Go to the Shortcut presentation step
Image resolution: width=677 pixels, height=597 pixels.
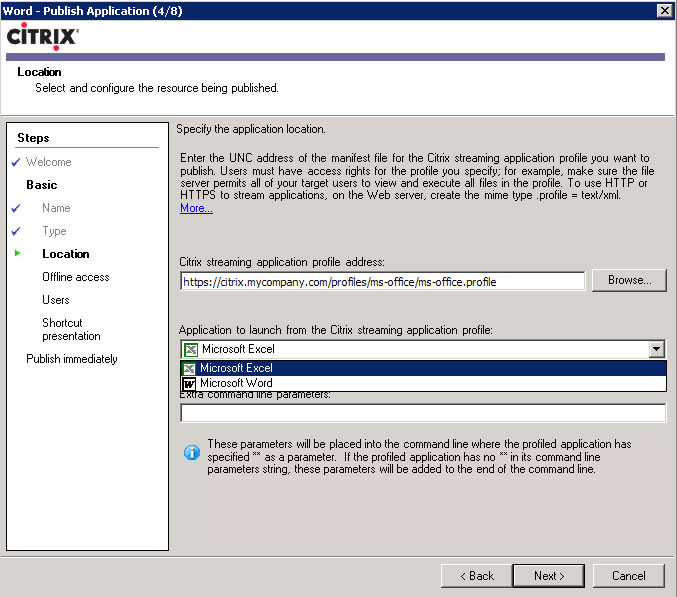71,329
